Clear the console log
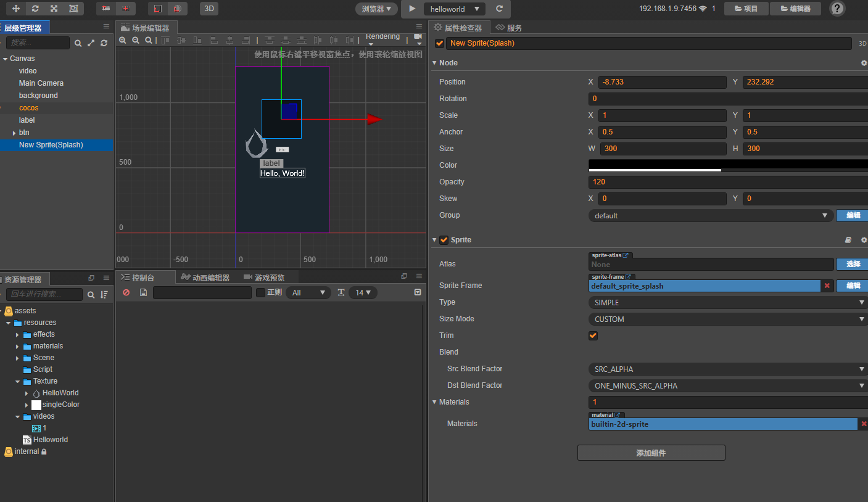 (x=126, y=292)
